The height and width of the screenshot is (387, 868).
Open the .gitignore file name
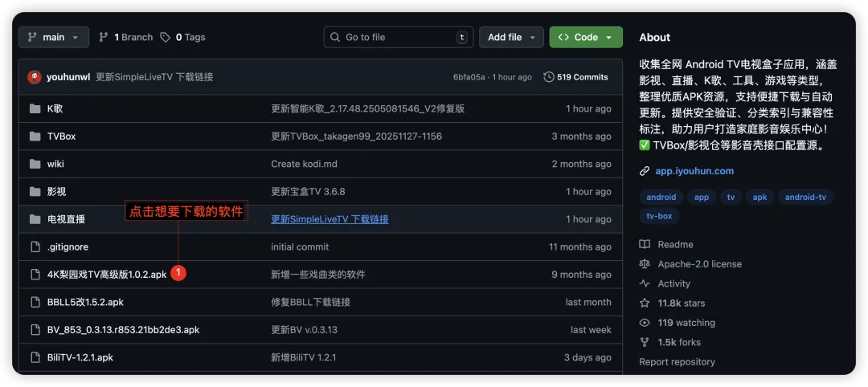coord(68,247)
